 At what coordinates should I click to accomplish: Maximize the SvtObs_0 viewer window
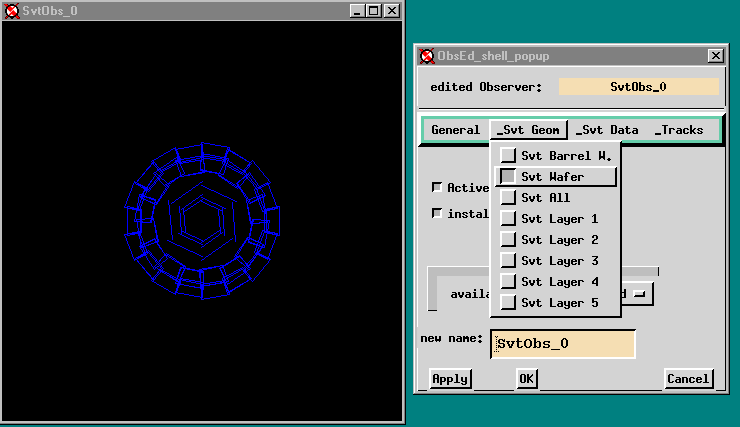[374, 10]
